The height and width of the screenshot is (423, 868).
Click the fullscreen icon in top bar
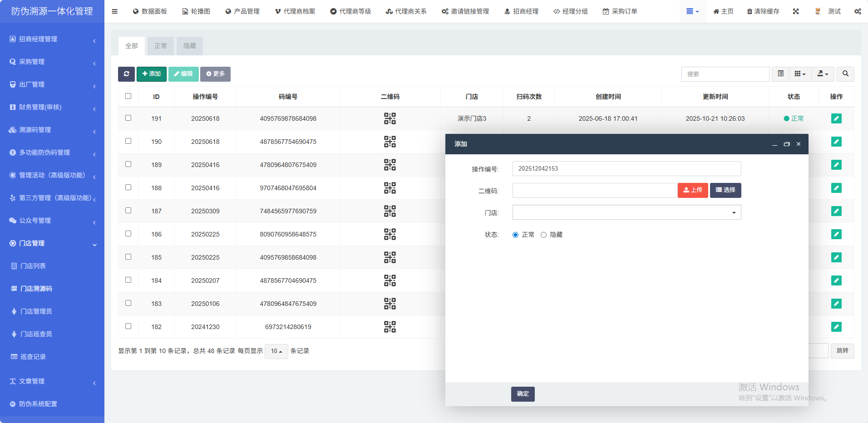pyautogui.click(x=796, y=11)
